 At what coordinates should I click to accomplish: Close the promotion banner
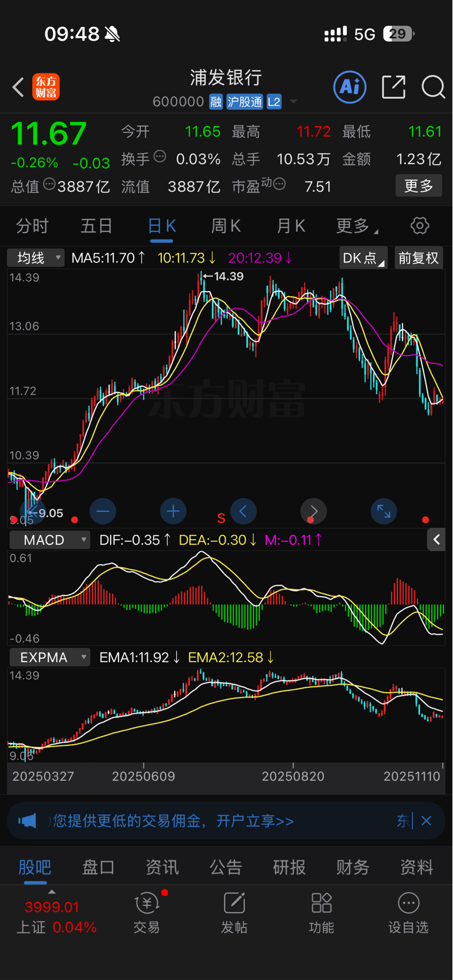426,820
